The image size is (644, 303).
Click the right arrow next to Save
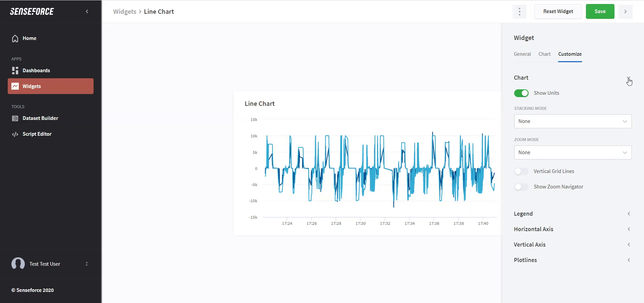pos(625,11)
